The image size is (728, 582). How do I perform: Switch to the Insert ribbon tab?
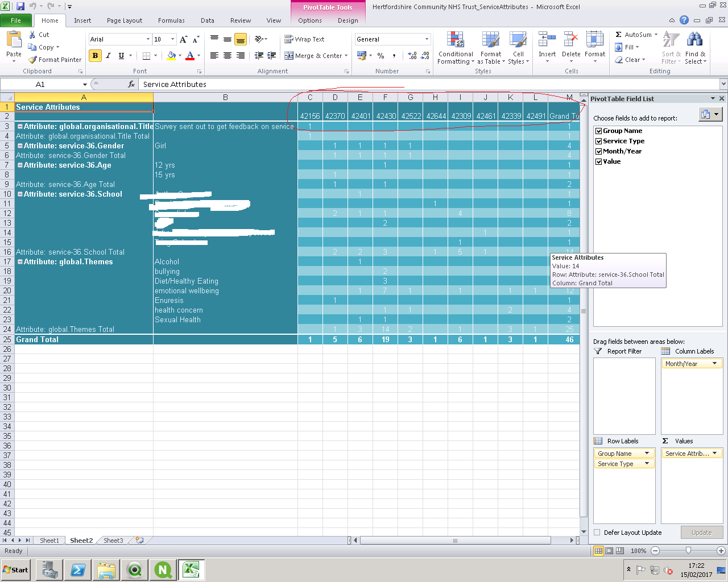pos(82,20)
